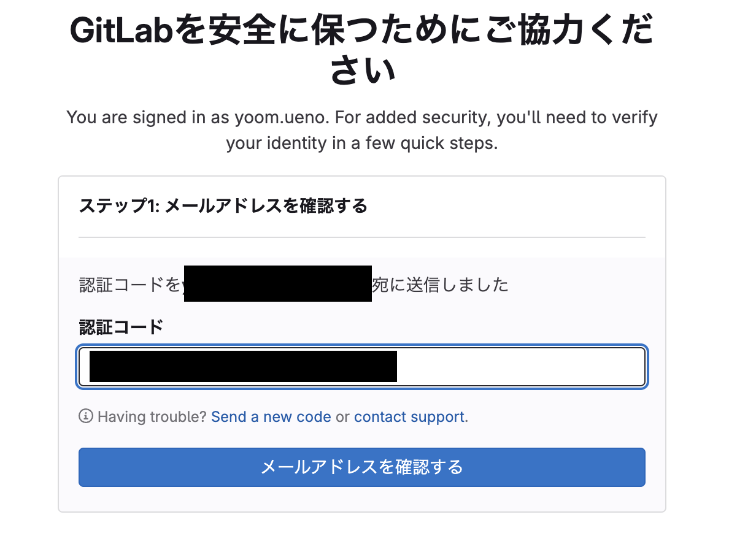This screenshot has width=756, height=547.
Task: Click the info icon beside Having trouble
Action: 86,417
